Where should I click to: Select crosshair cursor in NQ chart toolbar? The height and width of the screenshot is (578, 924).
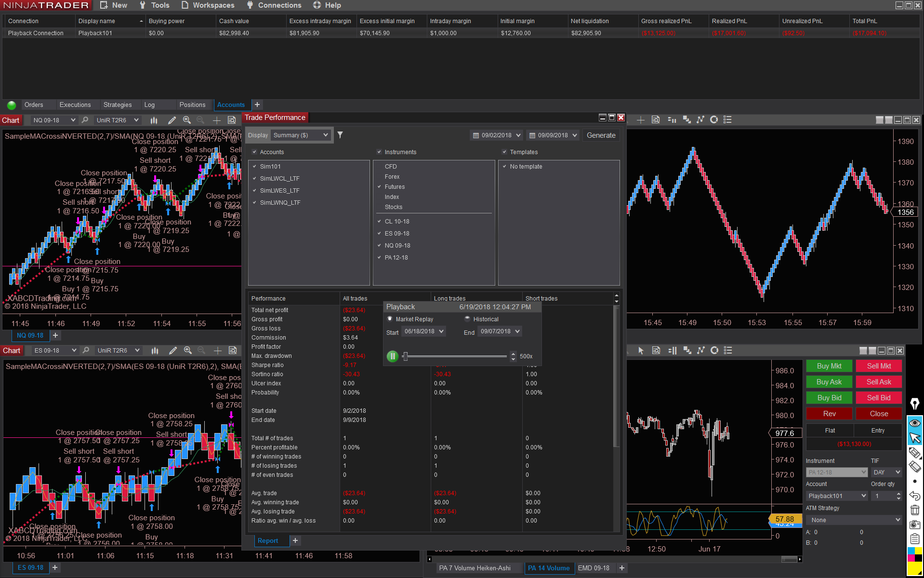pos(217,120)
